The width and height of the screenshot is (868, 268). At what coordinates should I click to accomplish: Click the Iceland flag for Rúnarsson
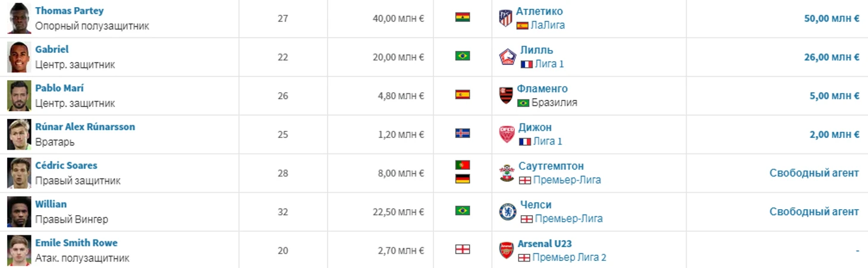click(463, 134)
